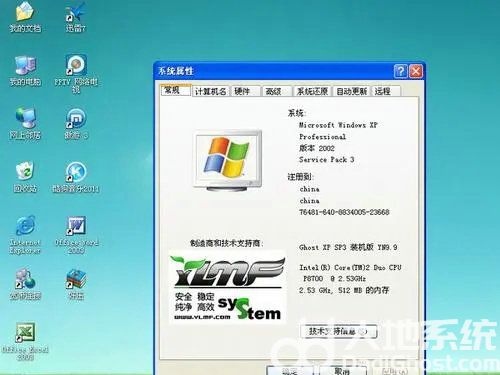Select the 常规 (General) tab

pos(176,90)
